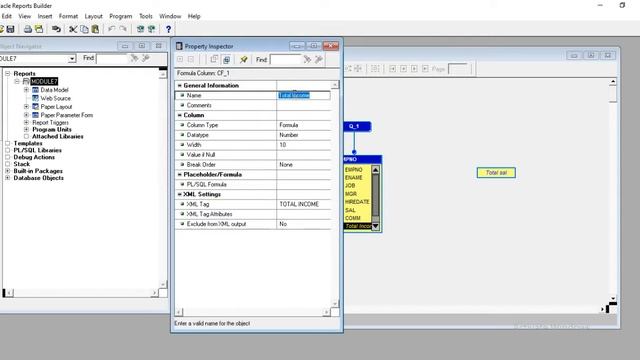Select the MODULE7 tree item
Screen dimensions: 640x360
click(x=44, y=82)
